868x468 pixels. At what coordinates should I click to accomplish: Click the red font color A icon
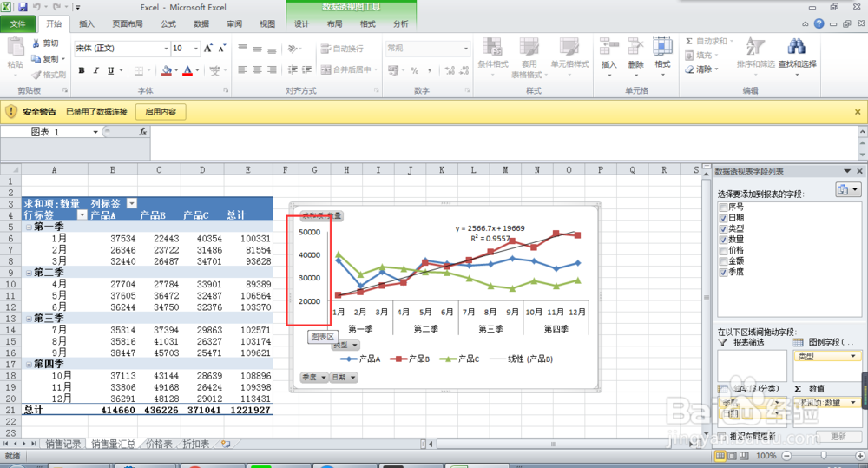tap(187, 70)
